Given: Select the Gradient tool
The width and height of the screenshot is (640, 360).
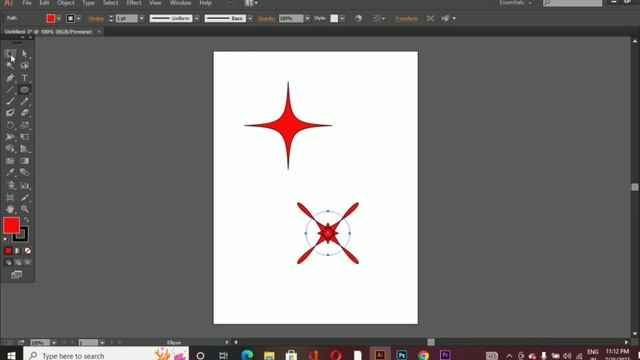Looking at the screenshot, I should pos(24,161).
